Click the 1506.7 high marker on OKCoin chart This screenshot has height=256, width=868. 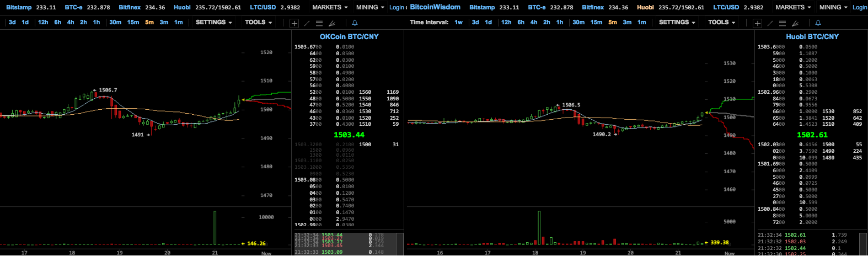click(108, 90)
